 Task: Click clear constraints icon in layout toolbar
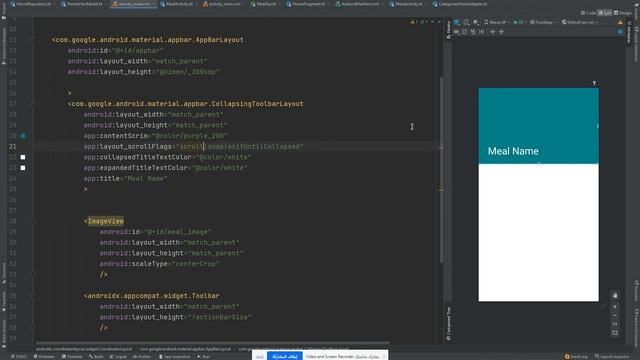pyautogui.click(x=473, y=32)
